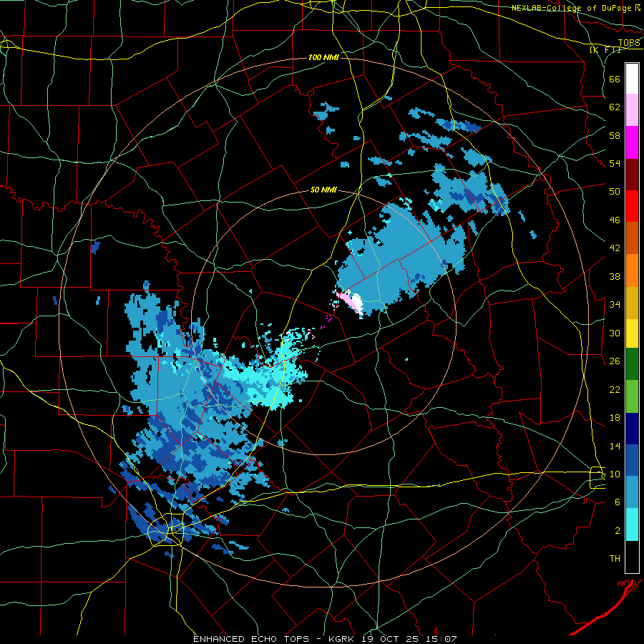Select the dark green legend swatch
The width and height of the screenshot is (644, 644).
[632, 364]
